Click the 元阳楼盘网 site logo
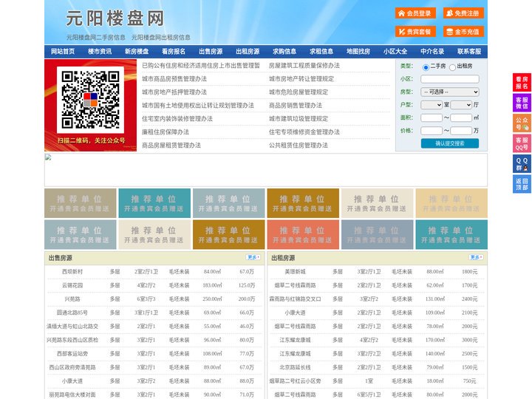The height and width of the screenshot is (399, 532). 115,18
